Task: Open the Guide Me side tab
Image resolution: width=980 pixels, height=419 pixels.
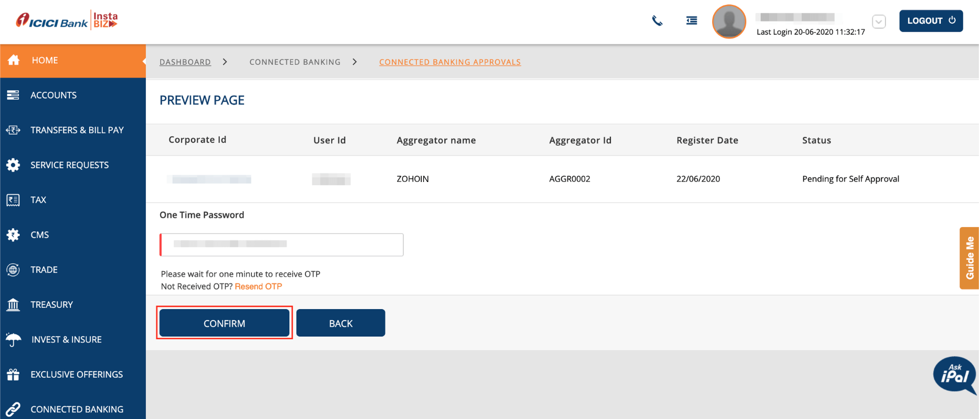Action: click(x=970, y=258)
